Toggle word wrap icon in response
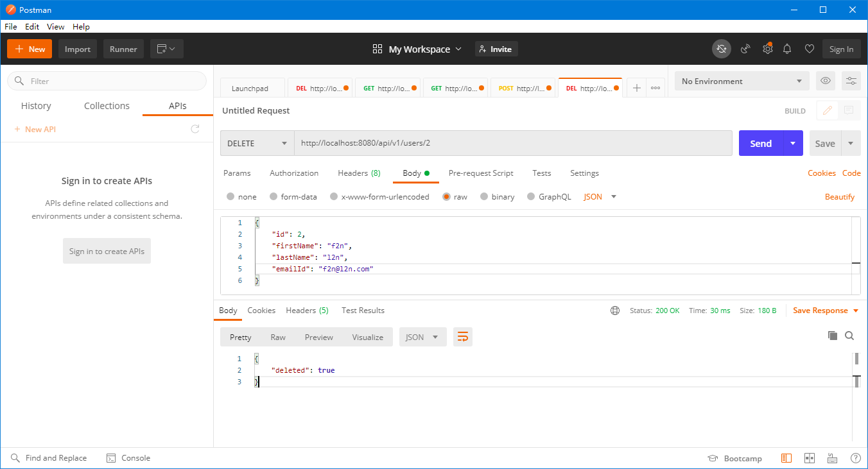Screen dimensions: 868x469 tap(463, 337)
